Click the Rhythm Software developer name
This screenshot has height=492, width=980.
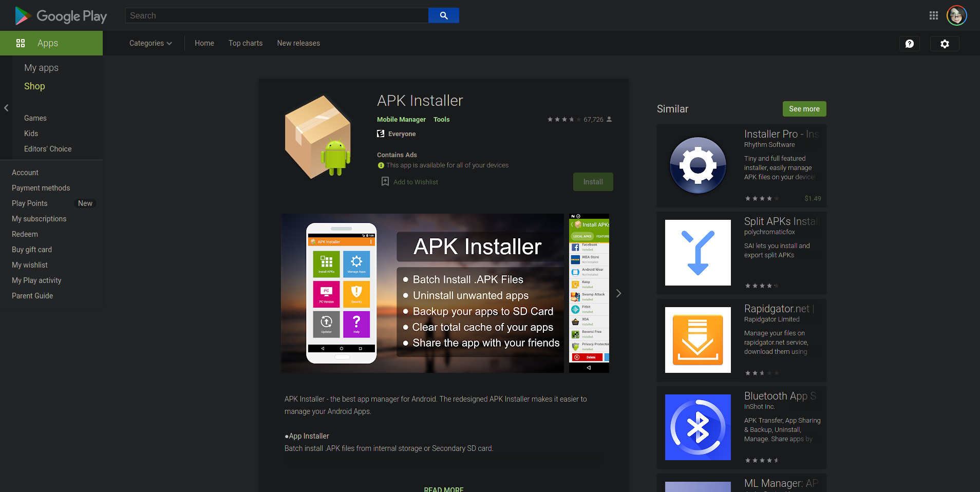click(769, 145)
